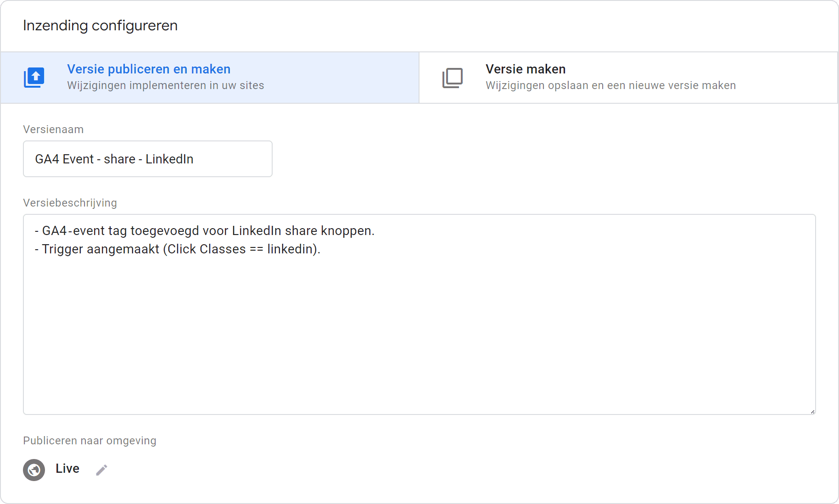Image resolution: width=839 pixels, height=504 pixels.
Task: Click the 'Publiceren naar omgeving' label
Action: click(x=89, y=441)
